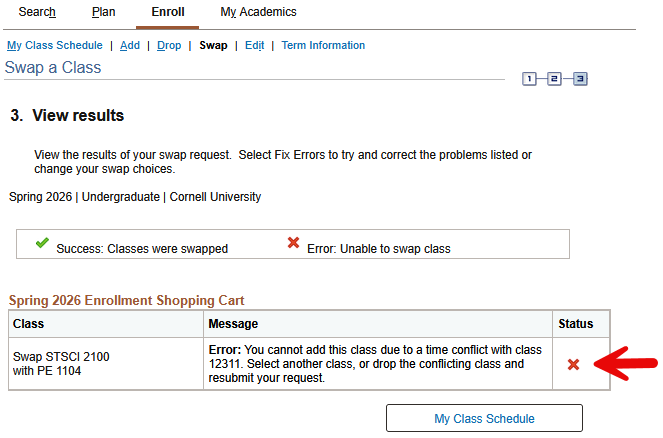Click the Edit enrollment link

coord(254,45)
